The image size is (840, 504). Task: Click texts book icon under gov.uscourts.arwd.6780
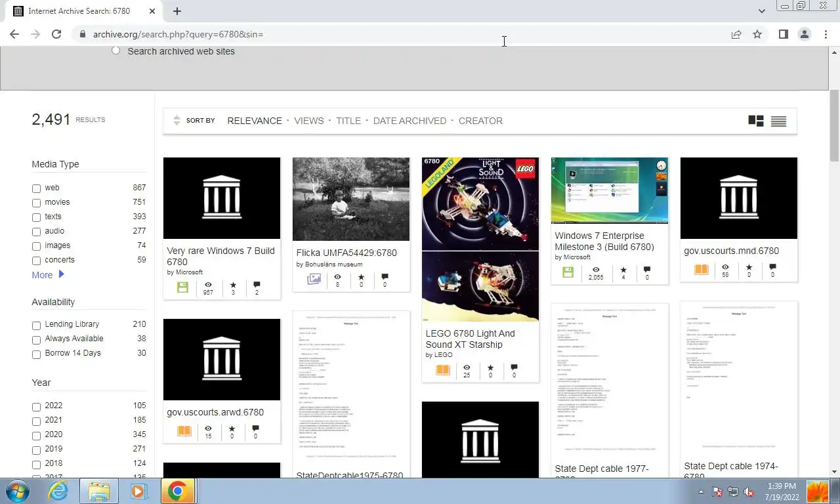(184, 431)
